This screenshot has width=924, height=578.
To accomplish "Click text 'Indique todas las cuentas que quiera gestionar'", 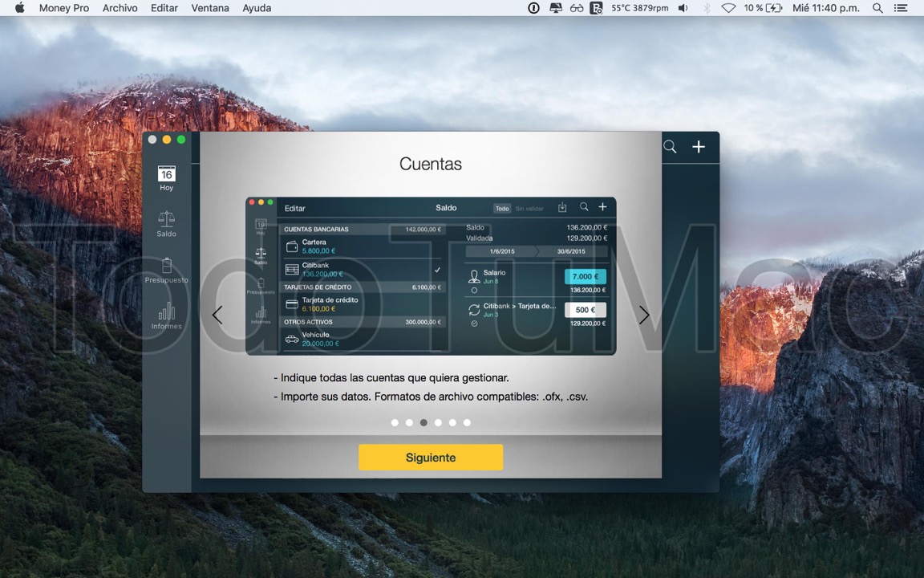I will pyautogui.click(x=395, y=377).
